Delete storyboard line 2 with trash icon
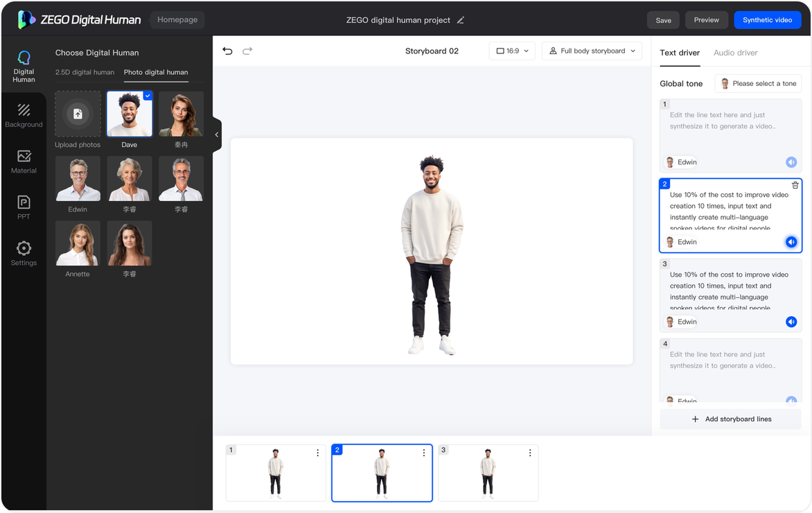Image resolution: width=812 pixels, height=513 pixels. point(795,185)
